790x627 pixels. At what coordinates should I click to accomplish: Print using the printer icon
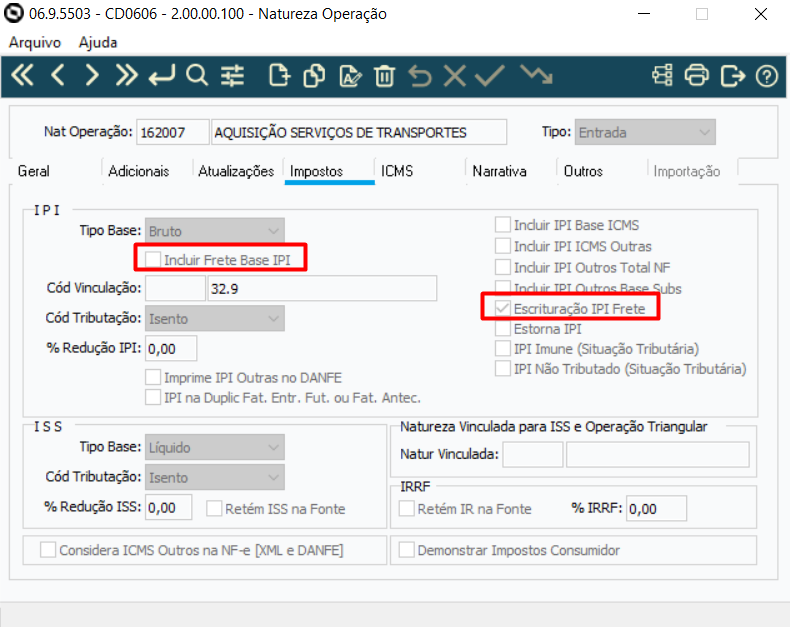(x=697, y=76)
